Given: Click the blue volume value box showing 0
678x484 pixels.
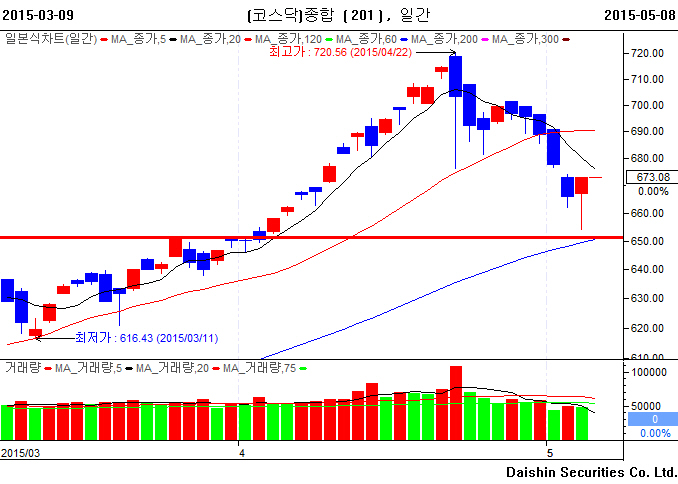Looking at the screenshot, I should 652,419.
